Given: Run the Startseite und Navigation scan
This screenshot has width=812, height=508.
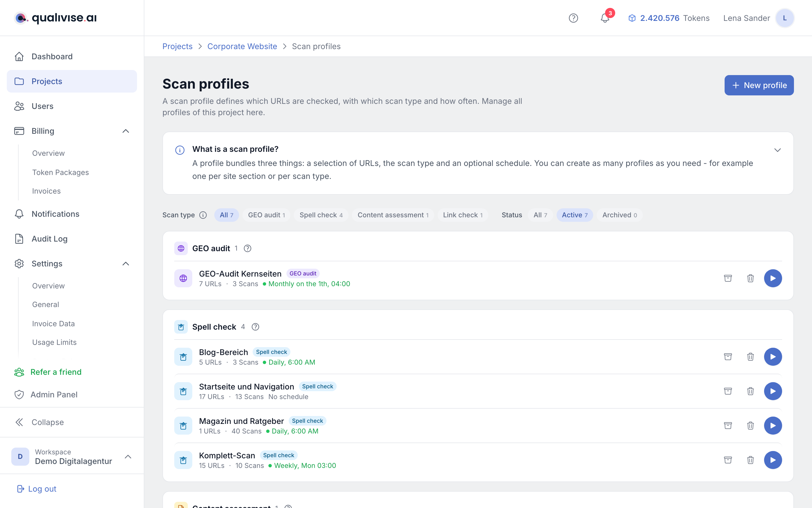Looking at the screenshot, I should pyautogui.click(x=773, y=391).
